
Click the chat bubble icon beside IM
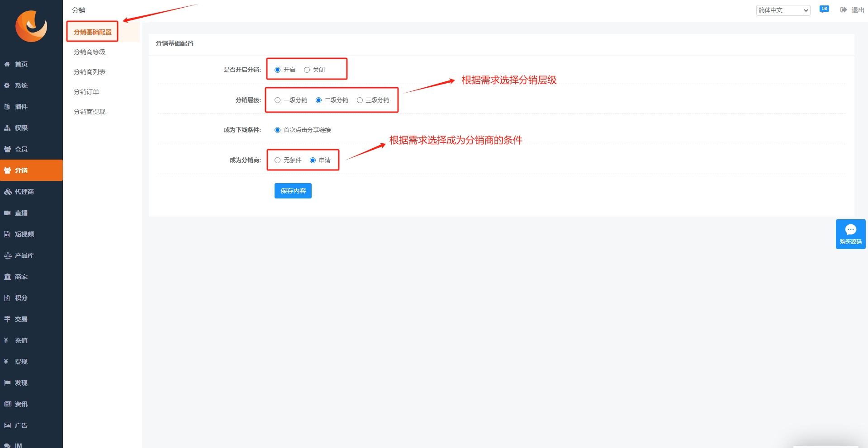7,445
